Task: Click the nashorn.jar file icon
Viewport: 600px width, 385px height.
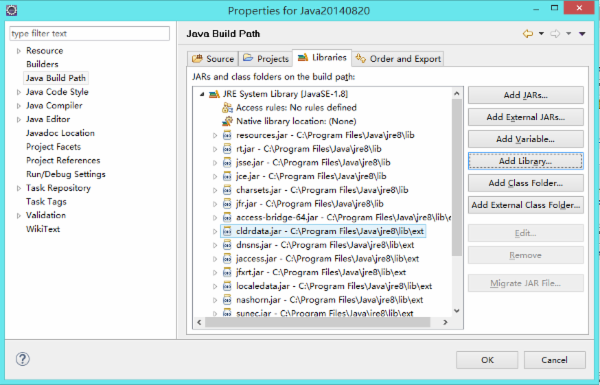Action: [x=227, y=300]
